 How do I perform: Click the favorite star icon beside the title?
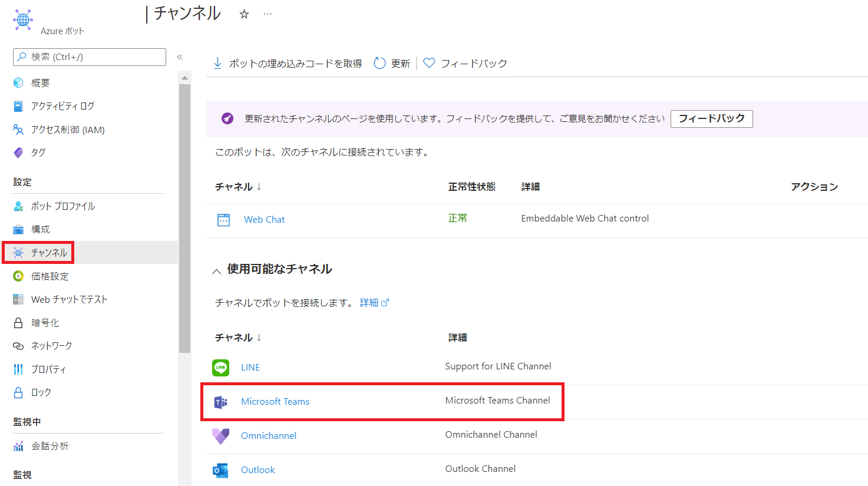click(x=244, y=14)
